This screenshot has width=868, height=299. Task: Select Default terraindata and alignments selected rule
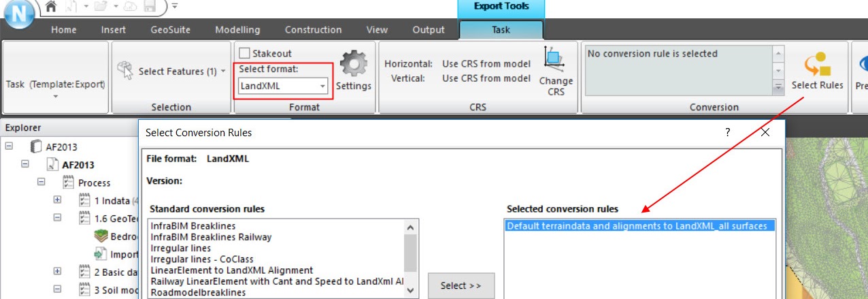tap(640, 225)
